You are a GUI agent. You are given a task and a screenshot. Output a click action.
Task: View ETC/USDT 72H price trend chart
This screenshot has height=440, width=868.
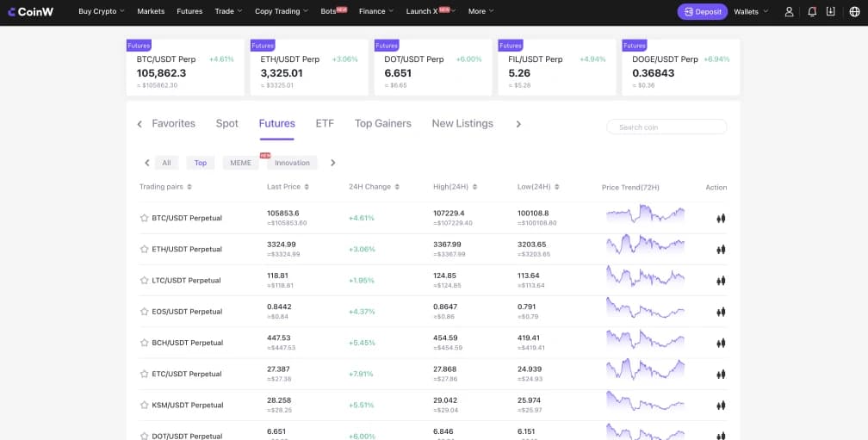tap(646, 369)
